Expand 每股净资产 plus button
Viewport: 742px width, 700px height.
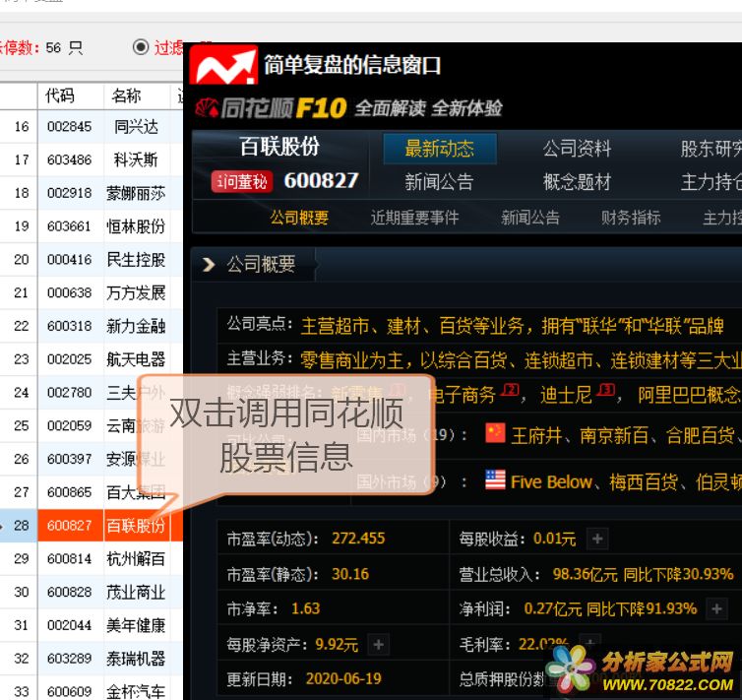pos(378,645)
